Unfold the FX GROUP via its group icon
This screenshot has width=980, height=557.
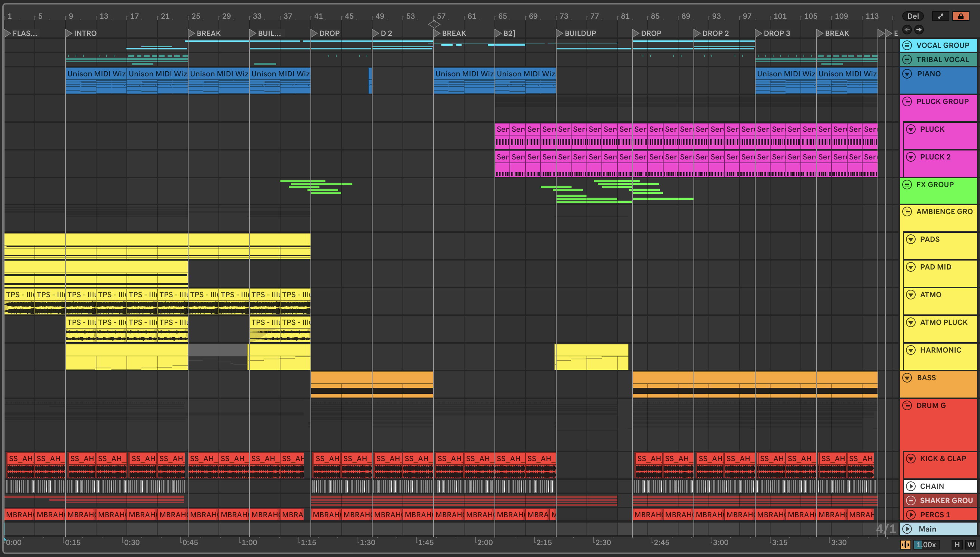(907, 185)
